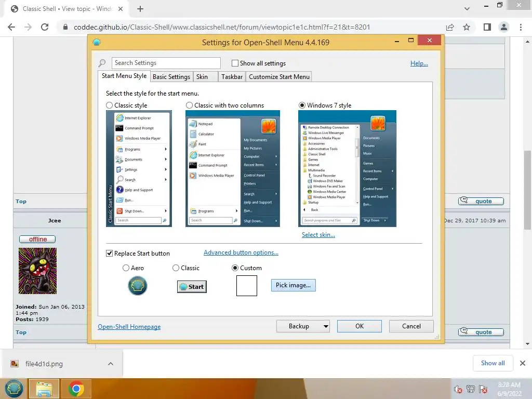Enable the Show all settings checkbox
This screenshot has height=399, width=532.
tap(235, 63)
